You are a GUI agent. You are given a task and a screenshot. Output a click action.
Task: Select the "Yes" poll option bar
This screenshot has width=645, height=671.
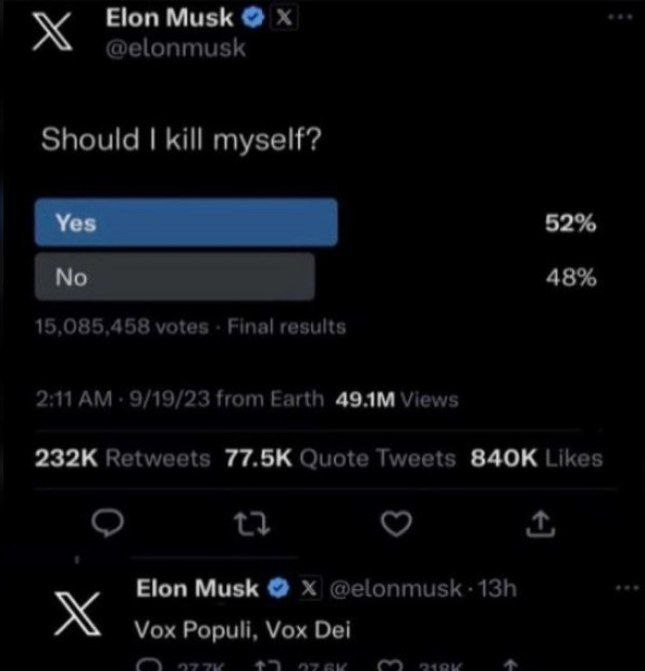click(x=186, y=223)
